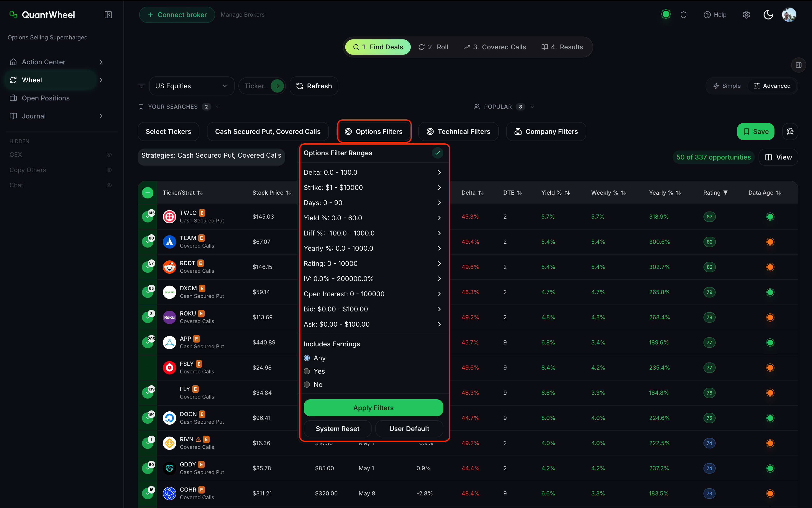
Task: Click the earnings E badge next to FSLY
Action: (199, 364)
